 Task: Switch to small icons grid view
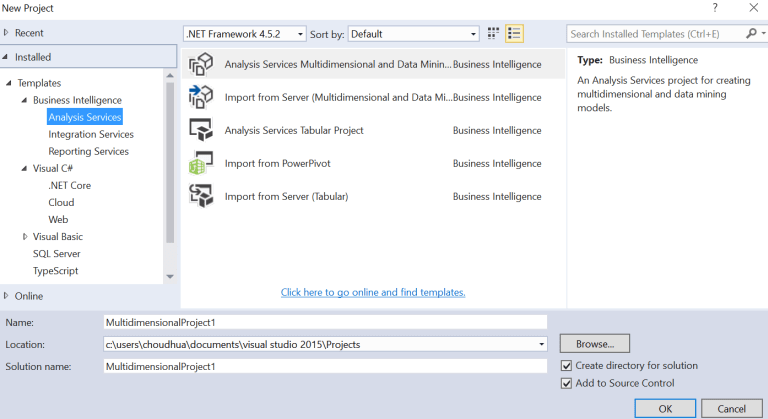(493, 34)
